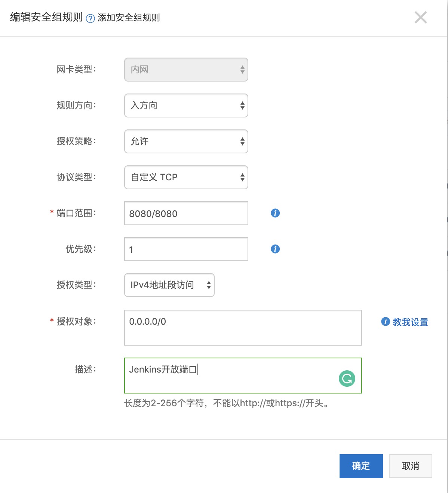Click the 描述 label

point(85,370)
